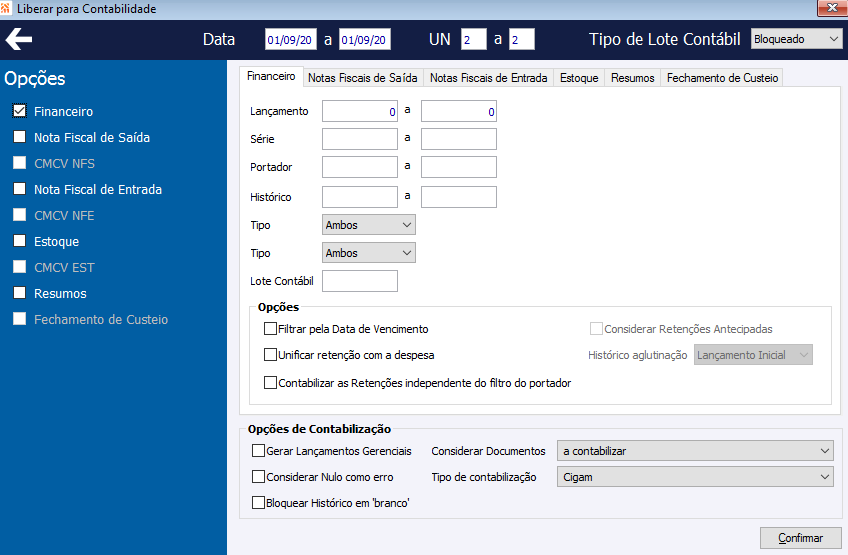Switch to Notas Fiscais de Entrada tab
Viewport: 848px width, 555px height.
(x=488, y=78)
